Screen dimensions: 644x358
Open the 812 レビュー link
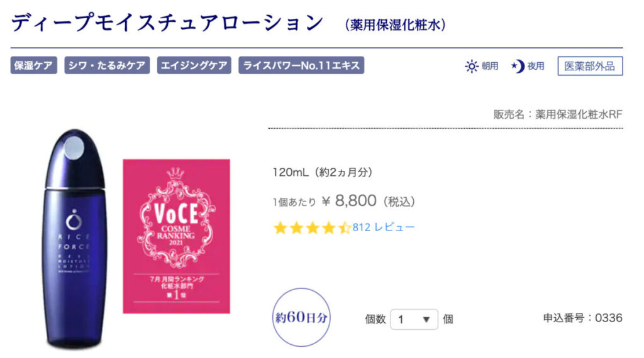384,227
